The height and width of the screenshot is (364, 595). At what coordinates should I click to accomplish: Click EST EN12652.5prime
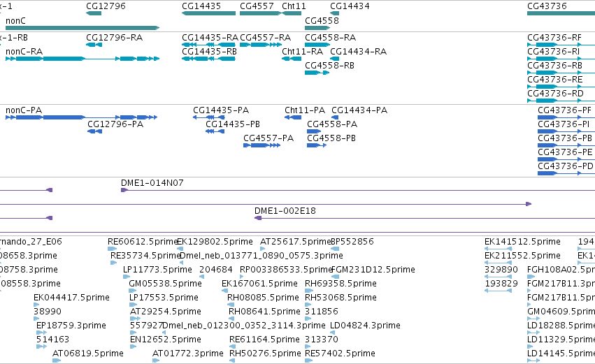pyautogui.click(x=133, y=347)
